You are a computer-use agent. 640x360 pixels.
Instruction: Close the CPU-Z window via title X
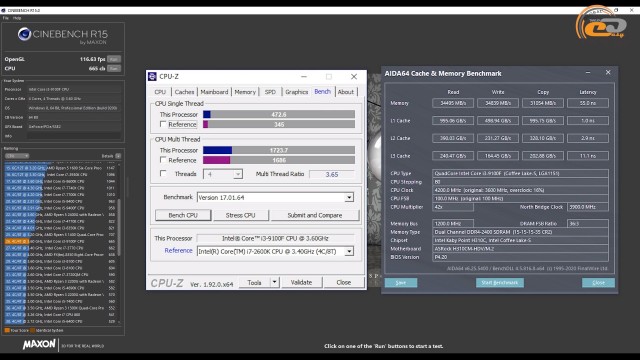click(354, 76)
